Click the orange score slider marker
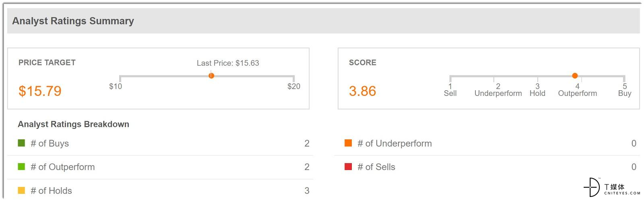Image resolution: width=644 pixels, height=201 pixels. pyautogui.click(x=575, y=76)
